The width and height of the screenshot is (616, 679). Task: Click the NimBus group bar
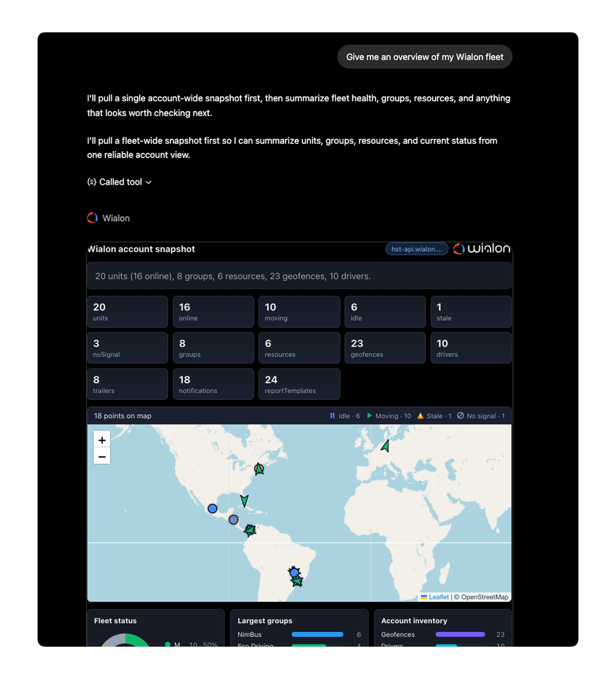point(317,634)
